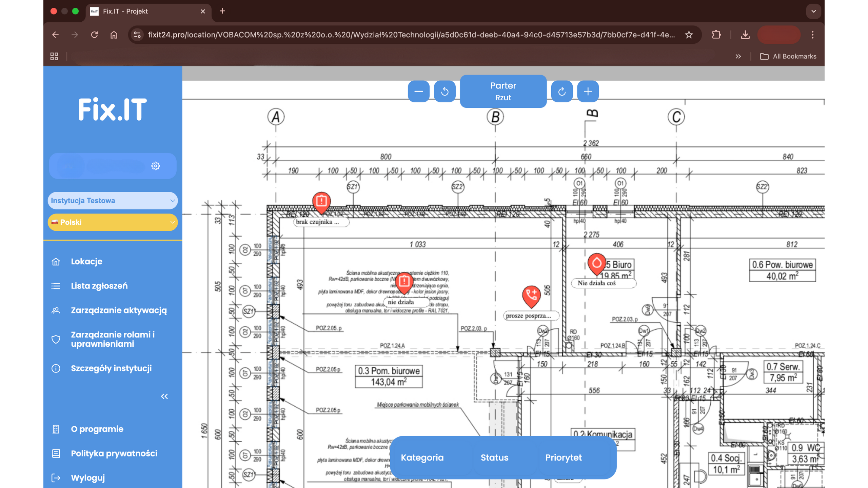The height and width of the screenshot is (488, 868).
Task: Click the '0.3 Pom. biurowe' room label
Action: [389, 376]
